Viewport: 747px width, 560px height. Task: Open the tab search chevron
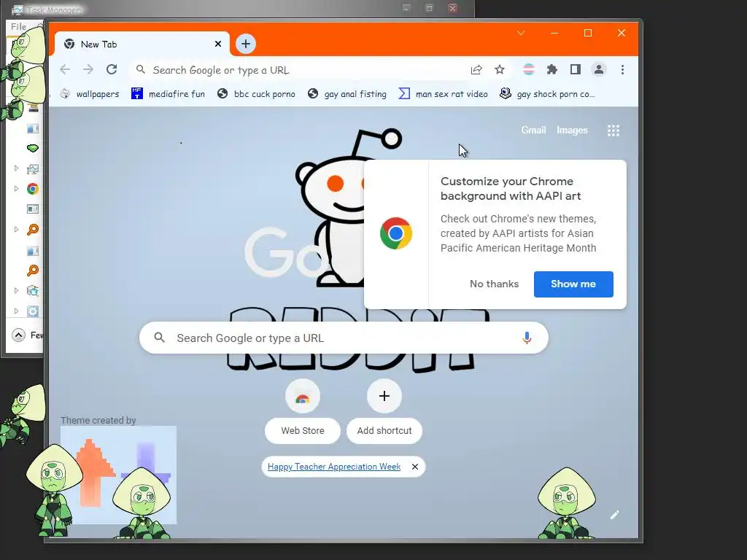pos(521,33)
